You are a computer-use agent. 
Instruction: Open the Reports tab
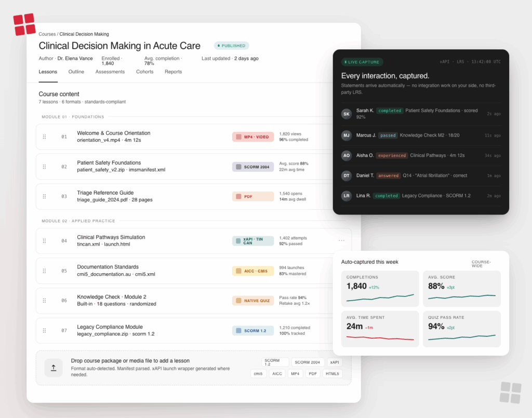[173, 72]
